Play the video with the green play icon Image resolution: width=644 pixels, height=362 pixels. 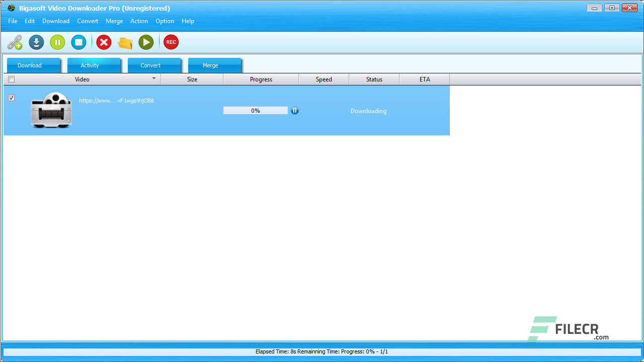(146, 42)
